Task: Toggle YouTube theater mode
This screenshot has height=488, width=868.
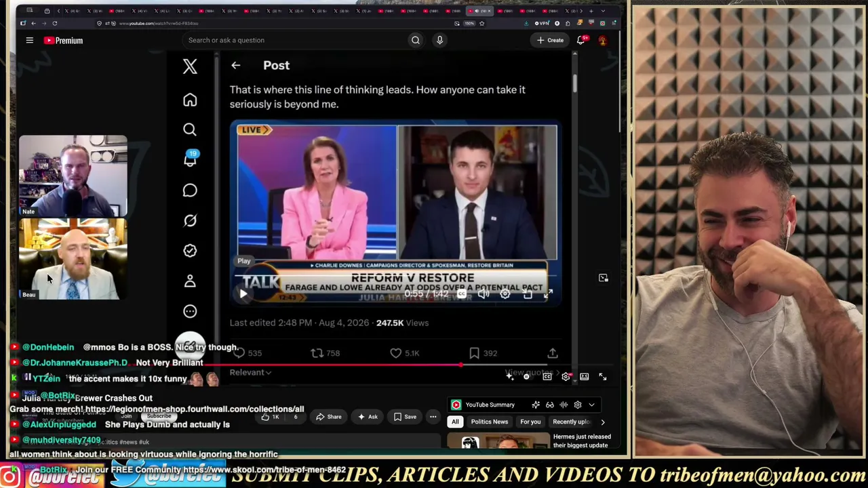Action: click(x=584, y=377)
